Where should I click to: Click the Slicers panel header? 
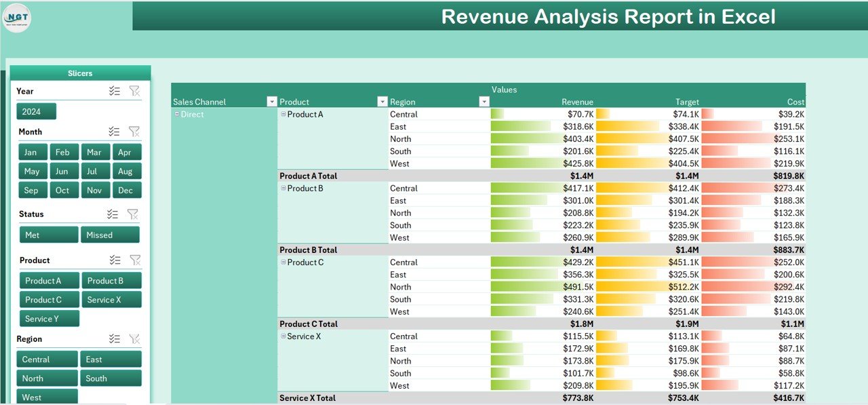80,73
